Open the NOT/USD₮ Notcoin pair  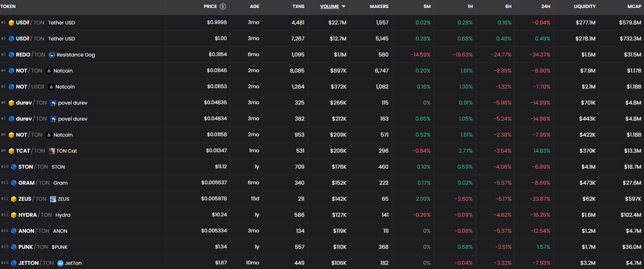point(322,87)
